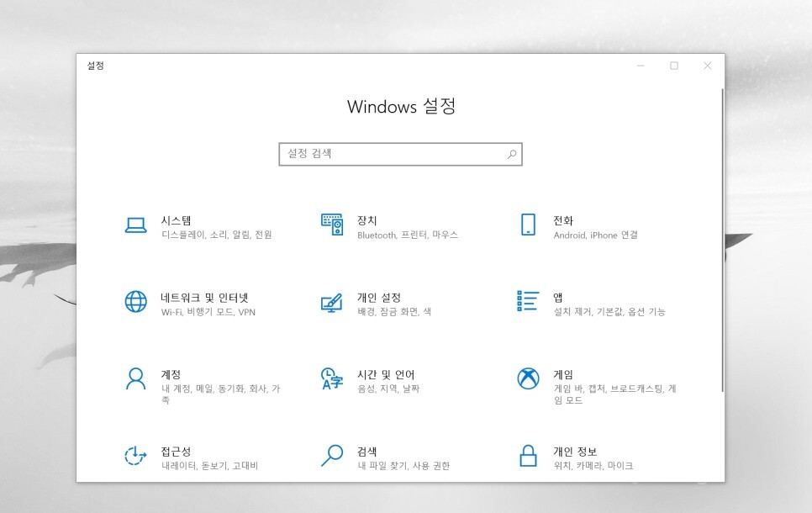Click the 계정 heading text
This screenshot has width=812, height=513.
click(x=171, y=374)
